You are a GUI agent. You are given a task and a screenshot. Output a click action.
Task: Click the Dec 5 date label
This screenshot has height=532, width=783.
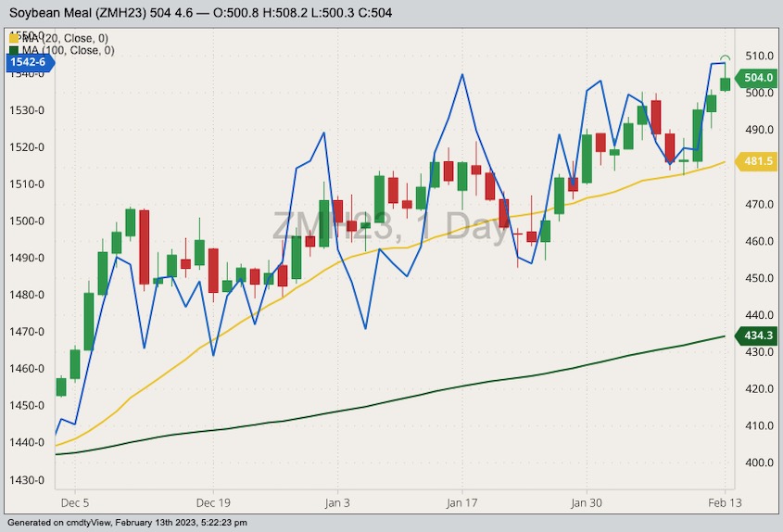(x=75, y=502)
